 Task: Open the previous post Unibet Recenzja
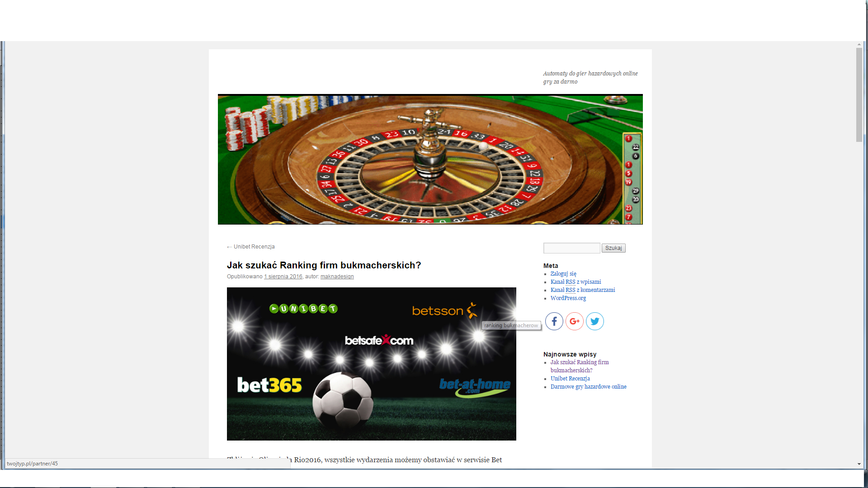(x=251, y=247)
